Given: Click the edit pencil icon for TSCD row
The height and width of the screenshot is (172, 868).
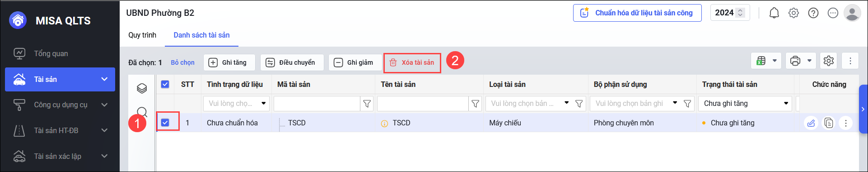Looking at the screenshot, I should (811, 123).
